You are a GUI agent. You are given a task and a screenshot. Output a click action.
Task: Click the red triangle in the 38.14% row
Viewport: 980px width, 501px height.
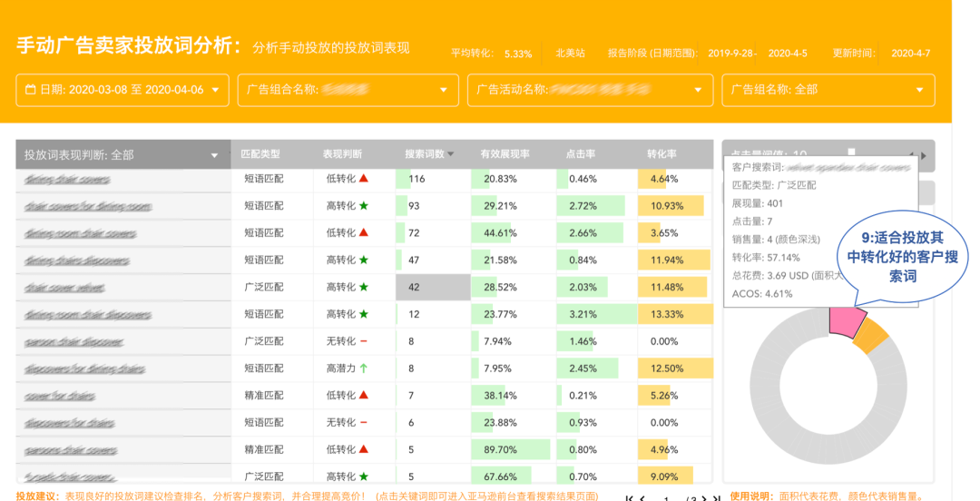click(x=364, y=395)
